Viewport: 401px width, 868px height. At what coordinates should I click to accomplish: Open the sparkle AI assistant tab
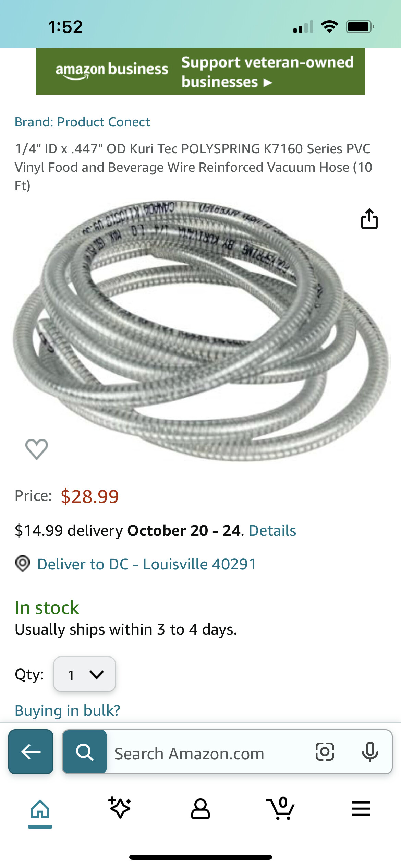click(x=120, y=808)
